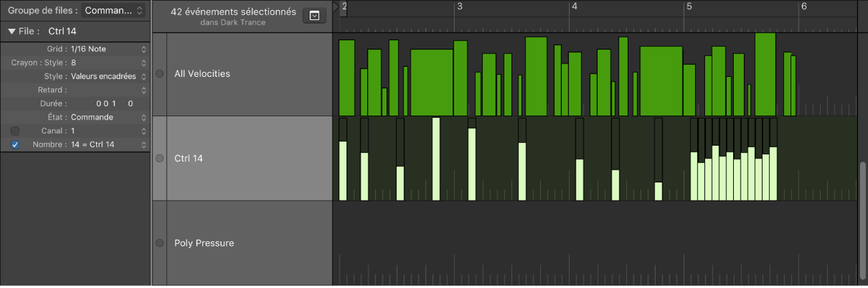This screenshot has width=868, height=288.
Task: Click the first green velocity bar at bar 2
Action: (346, 78)
